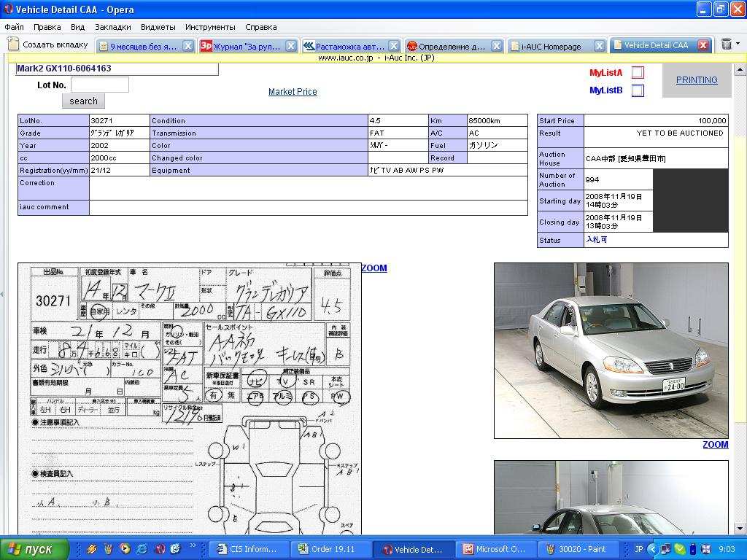Click the 85000km mileage cell
Image resolution: width=747 pixels, height=560 pixels.
[x=498, y=120]
